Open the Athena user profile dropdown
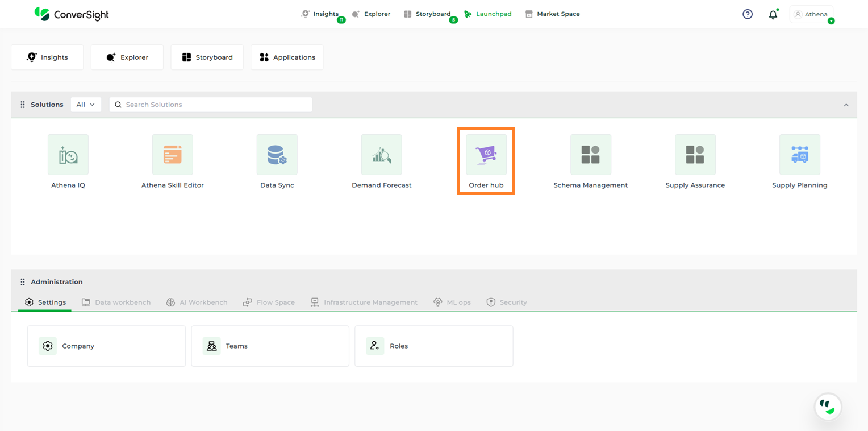868x431 pixels. pyautogui.click(x=811, y=14)
